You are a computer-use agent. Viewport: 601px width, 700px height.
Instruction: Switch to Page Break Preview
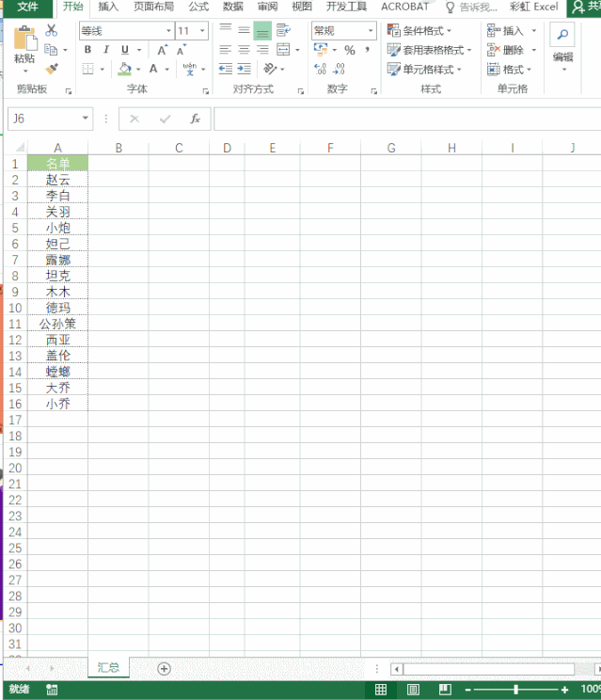tap(445, 690)
